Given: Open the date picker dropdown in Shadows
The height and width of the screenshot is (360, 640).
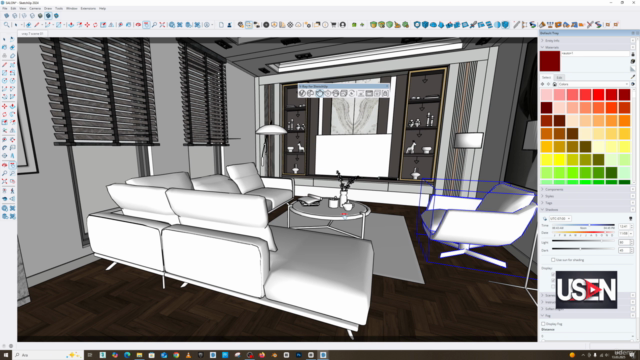Looking at the screenshot, I should pyautogui.click(x=631, y=233).
